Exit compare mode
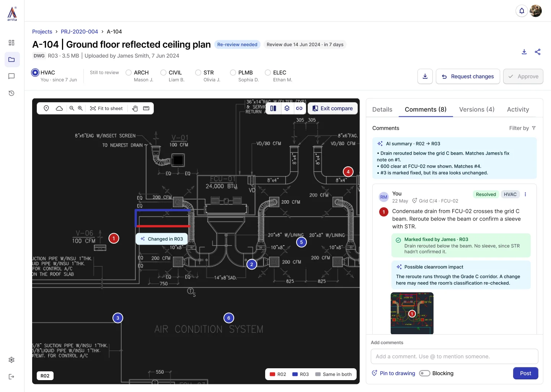 tap(333, 108)
